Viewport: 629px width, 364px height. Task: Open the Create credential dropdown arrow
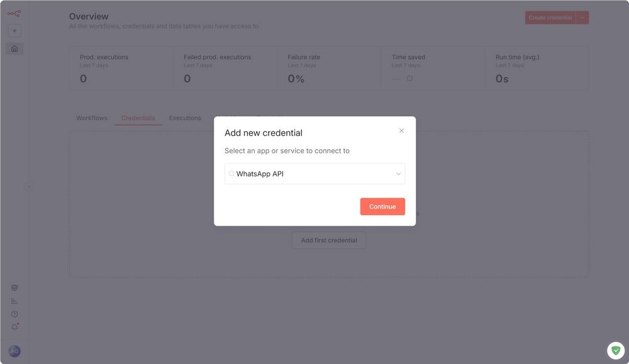[582, 18]
